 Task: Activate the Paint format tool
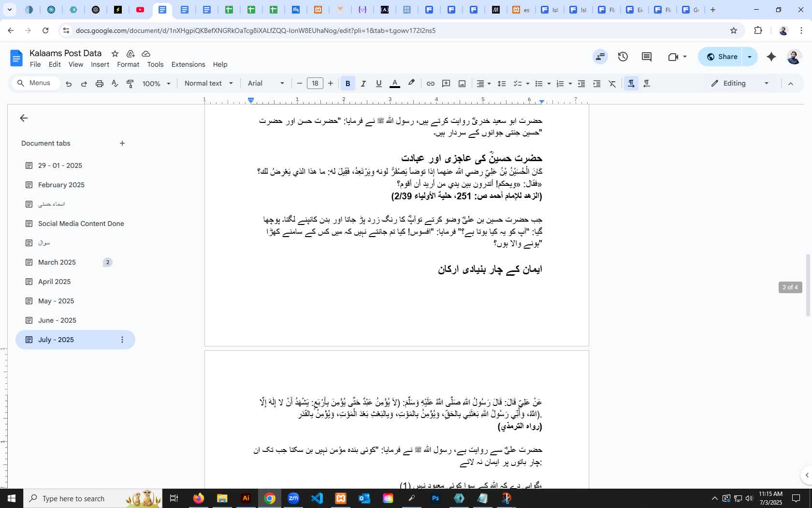[130, 84]
